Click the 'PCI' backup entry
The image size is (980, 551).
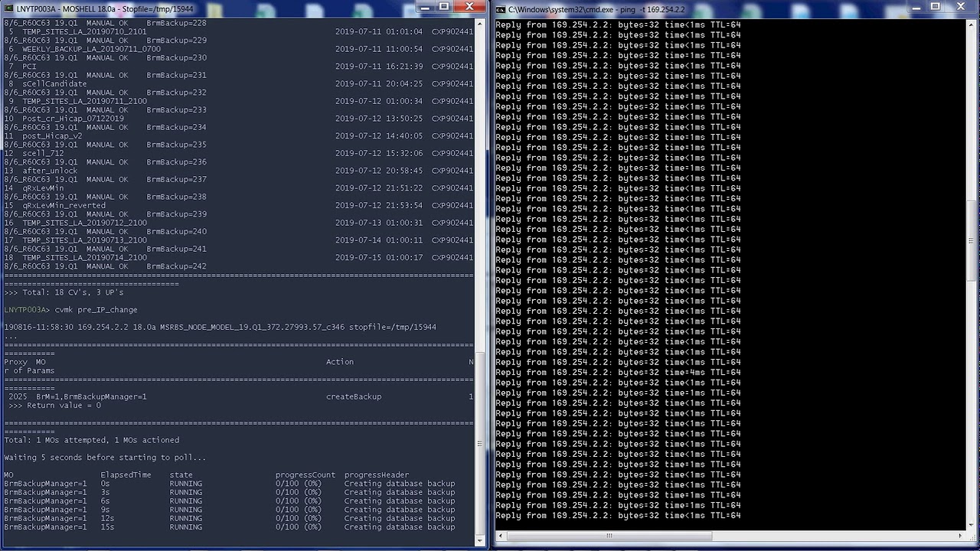[29, 67]
